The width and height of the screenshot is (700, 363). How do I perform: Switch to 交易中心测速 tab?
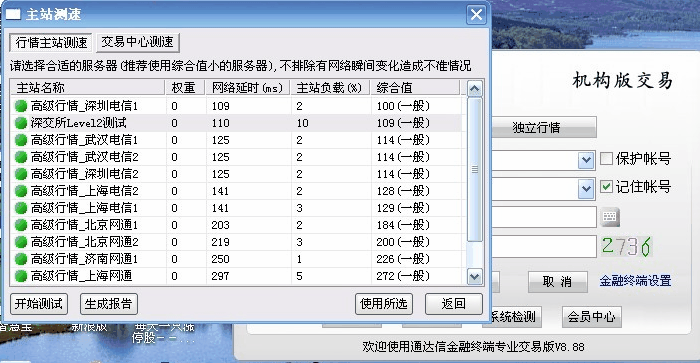pyautogui.click(x=138, y=42)
